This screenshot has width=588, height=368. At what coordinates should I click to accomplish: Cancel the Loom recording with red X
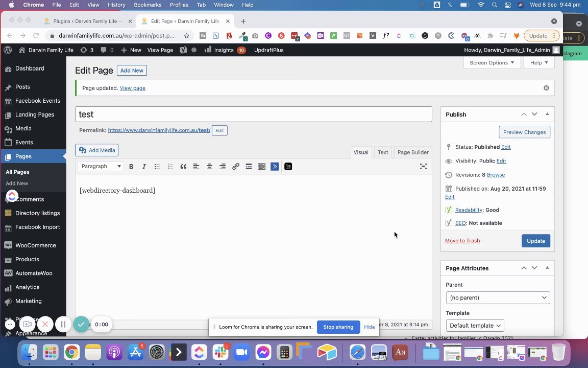[x=45, y=324]
